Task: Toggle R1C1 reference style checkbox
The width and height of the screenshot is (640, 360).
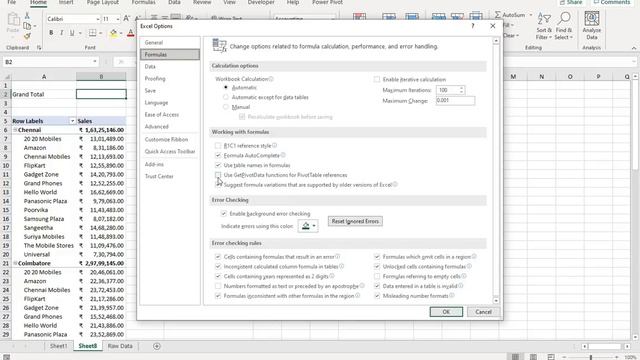Action: [218, 145]
